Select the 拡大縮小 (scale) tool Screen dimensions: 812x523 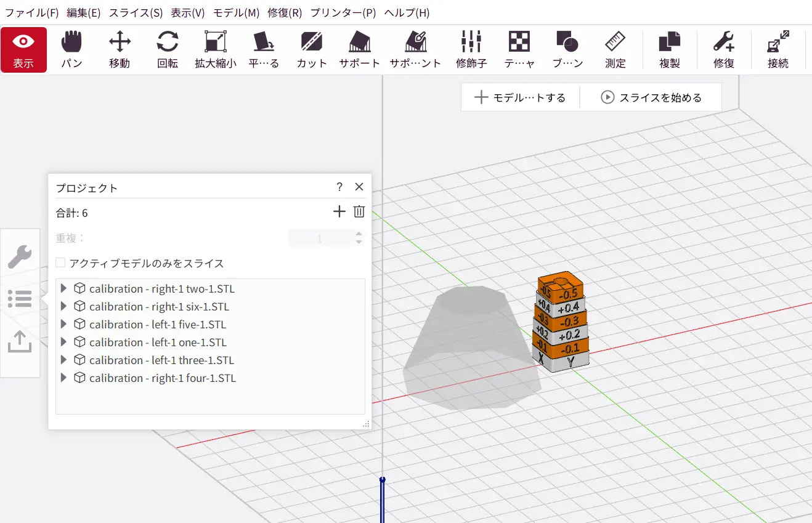[216, 49]
